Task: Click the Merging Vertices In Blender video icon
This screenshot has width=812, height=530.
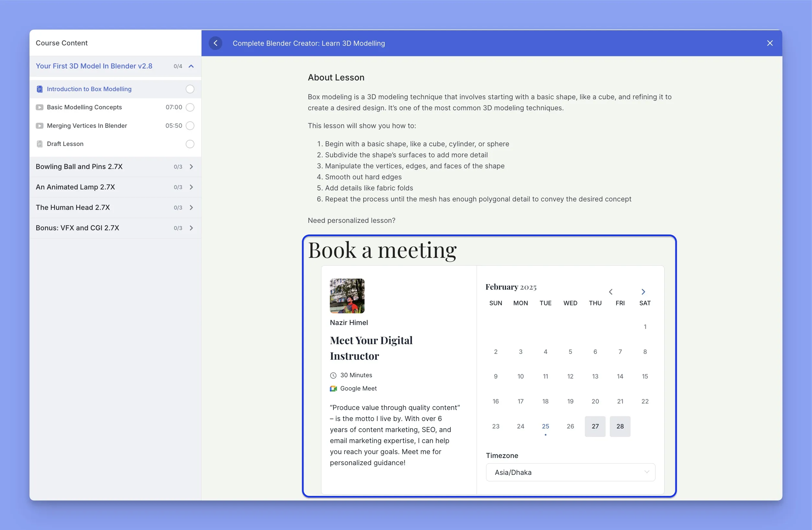Action: 39,125
